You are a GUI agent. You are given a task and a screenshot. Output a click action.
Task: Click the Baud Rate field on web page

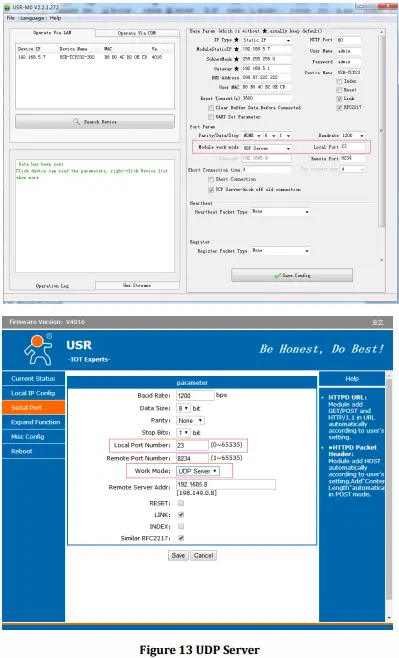195,396
